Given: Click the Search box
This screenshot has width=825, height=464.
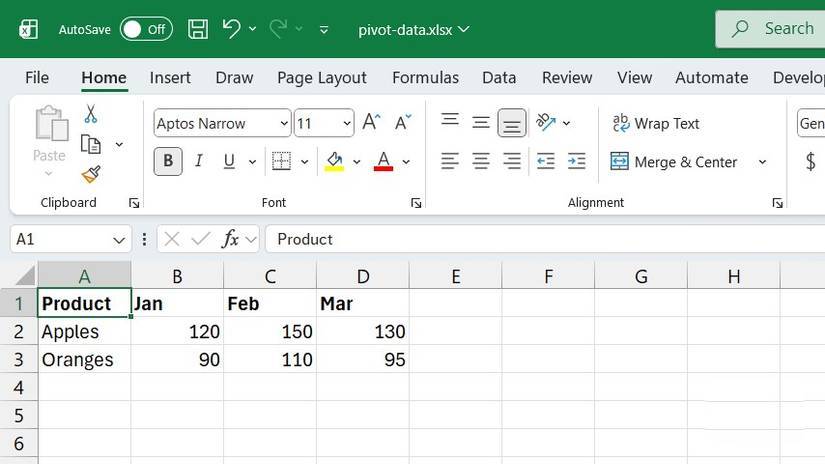Looking at the screenshot, I should (770, 29).
